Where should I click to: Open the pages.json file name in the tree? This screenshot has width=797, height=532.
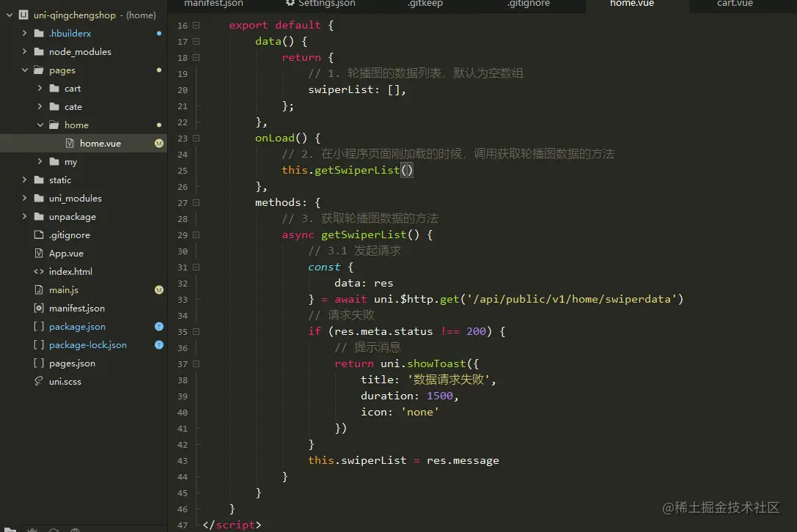pyautogui.click(x=72, y=363)
